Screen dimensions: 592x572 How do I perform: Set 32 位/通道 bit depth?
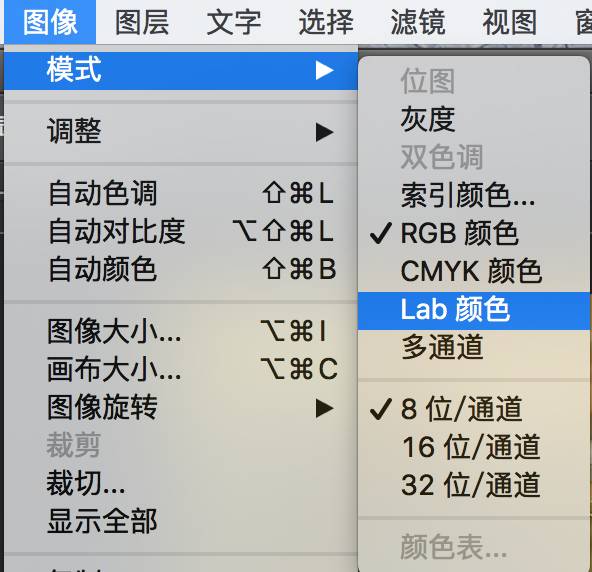(x=473, y=485)
